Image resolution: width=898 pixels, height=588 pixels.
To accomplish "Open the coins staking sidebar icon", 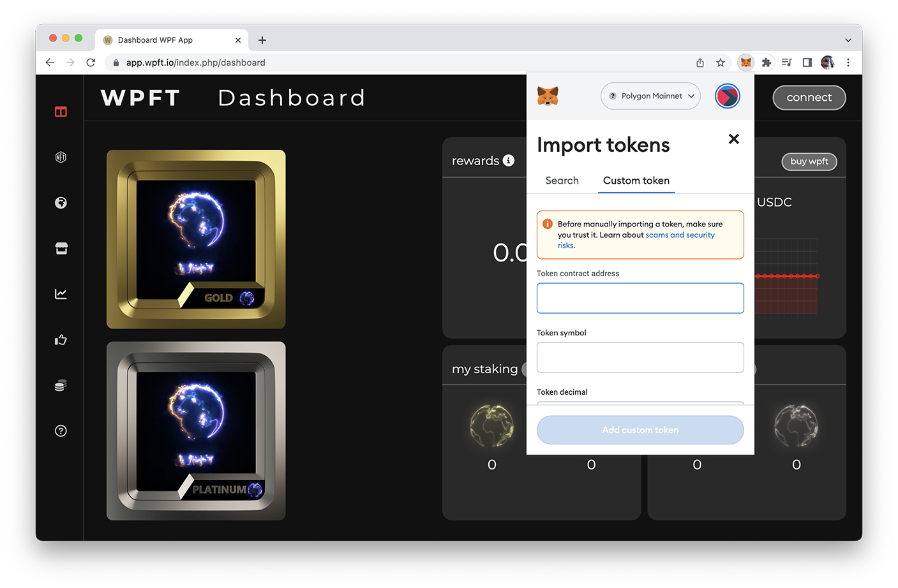I will [x=61, y=385].
